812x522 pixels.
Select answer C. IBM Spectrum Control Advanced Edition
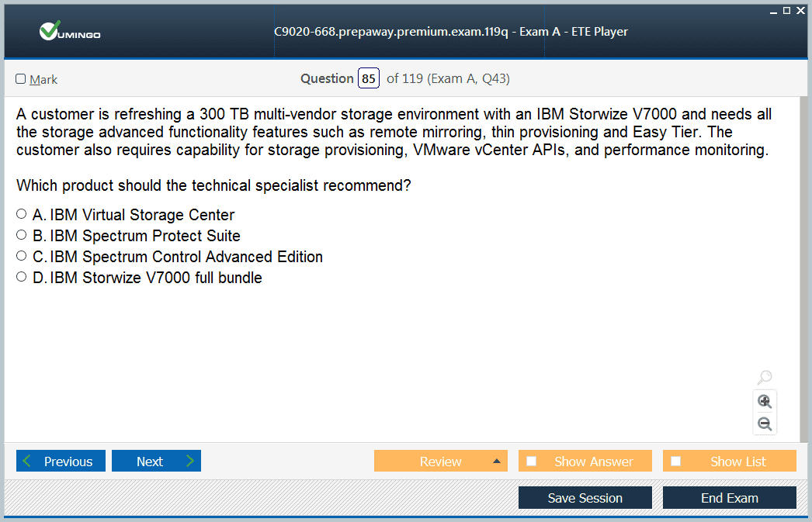tap(22, 256)
